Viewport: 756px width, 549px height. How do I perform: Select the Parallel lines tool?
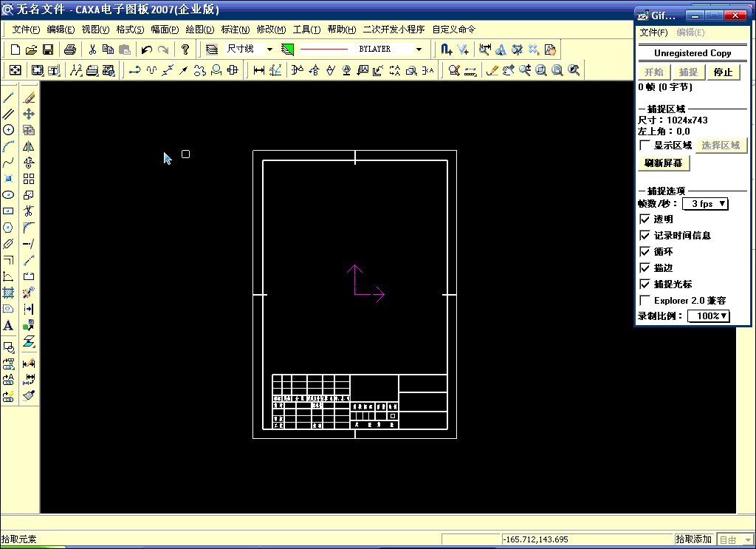pyautogui.click(x=8, y=114)
